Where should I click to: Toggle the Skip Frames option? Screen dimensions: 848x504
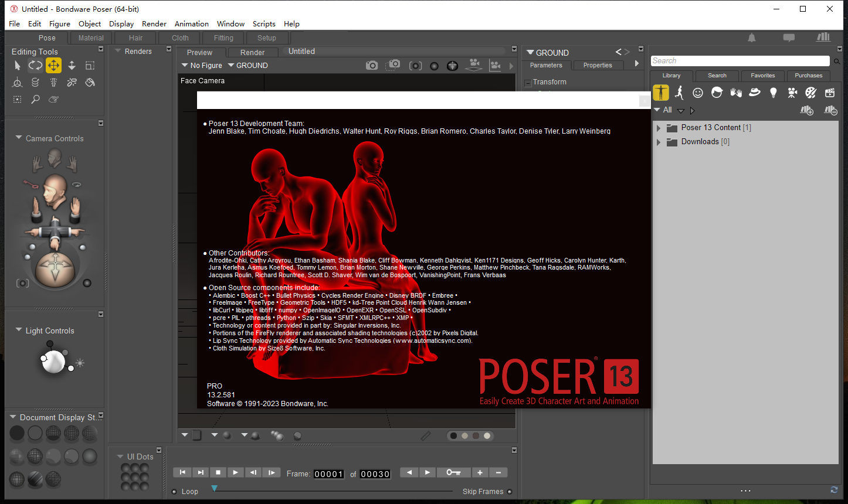(x=510, y=492)
